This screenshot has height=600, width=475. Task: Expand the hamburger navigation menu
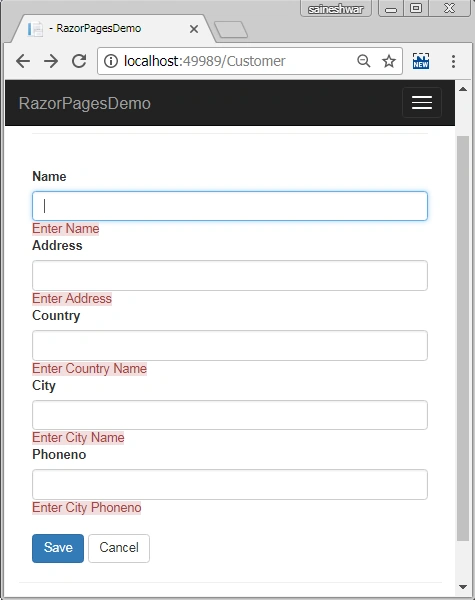(x=422, y=102)
